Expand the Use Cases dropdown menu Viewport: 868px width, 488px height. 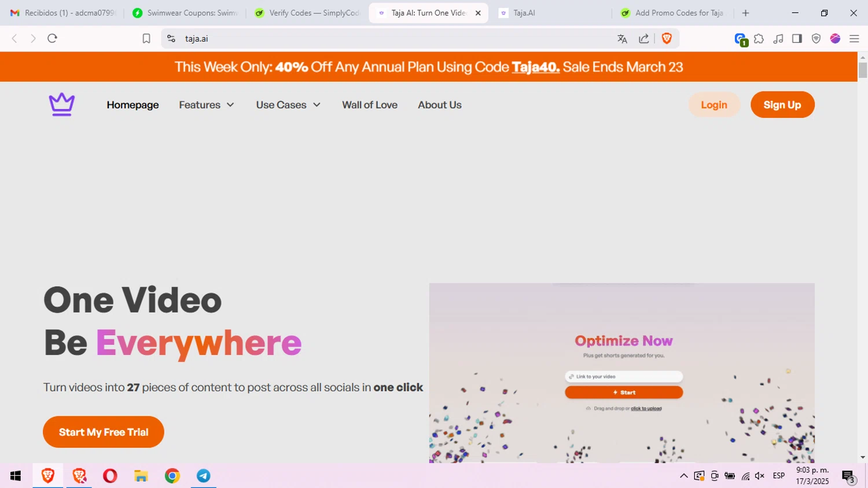pyautogui.click(x=288, y=105)
